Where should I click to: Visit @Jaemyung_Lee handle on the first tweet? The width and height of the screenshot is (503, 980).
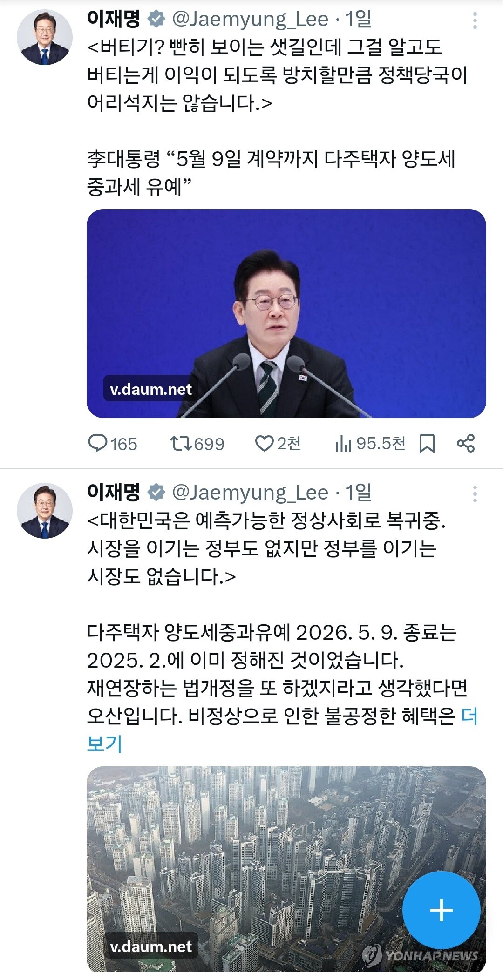[251, 20]
